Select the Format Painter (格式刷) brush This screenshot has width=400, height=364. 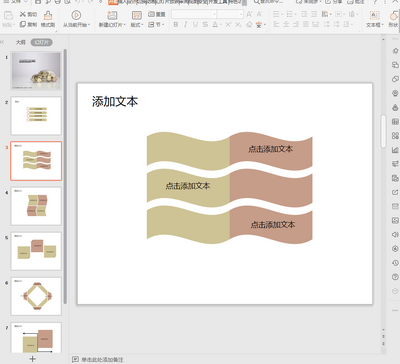click(48, 15)
